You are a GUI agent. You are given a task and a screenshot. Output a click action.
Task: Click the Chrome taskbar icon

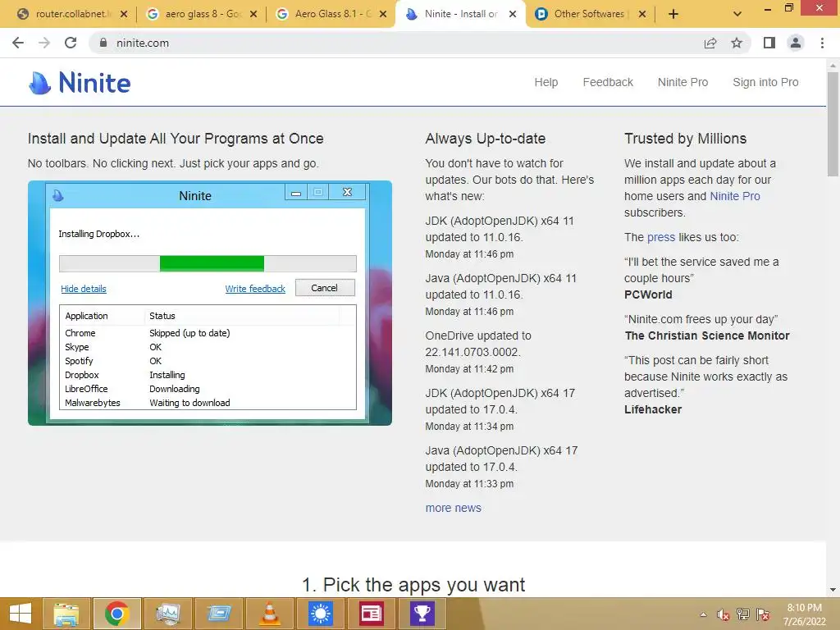pyautogui.click(x=116, y=614)
